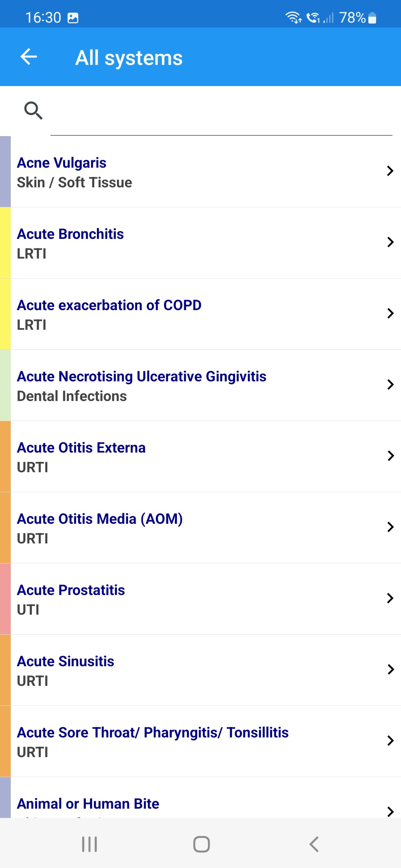Image resolution: width=401 pixels, height=868 pixels.
Task: Tap the All systems header title
Action: 129,58
